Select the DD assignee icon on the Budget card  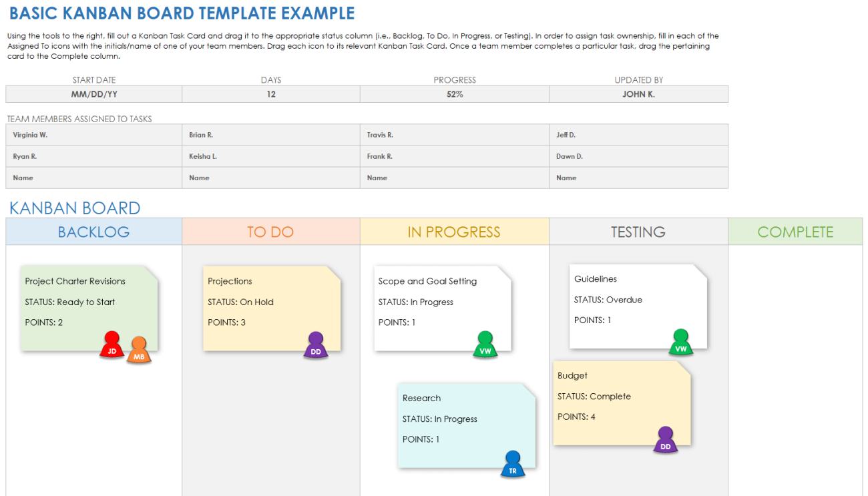click(666, 440)
